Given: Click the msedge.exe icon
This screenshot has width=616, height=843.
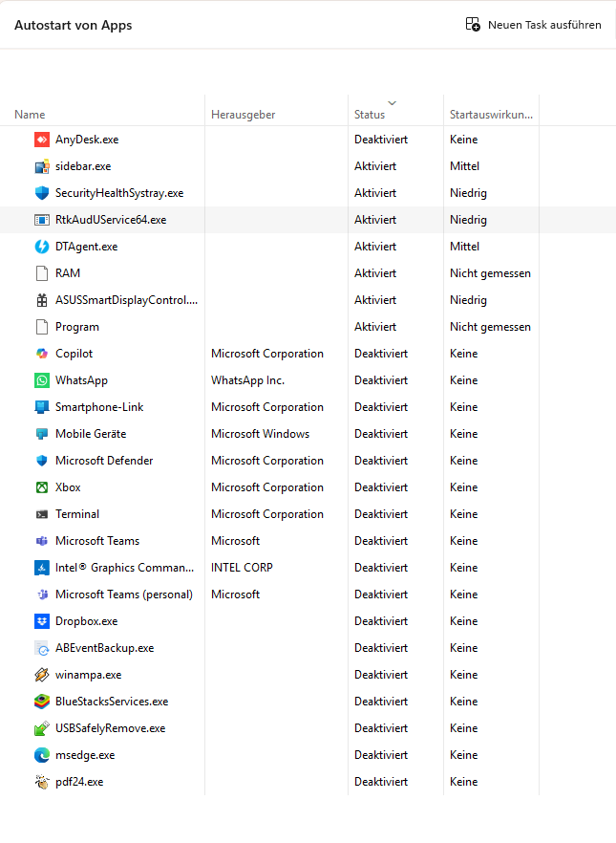Looking at the screenshot, I should (42, 755).
